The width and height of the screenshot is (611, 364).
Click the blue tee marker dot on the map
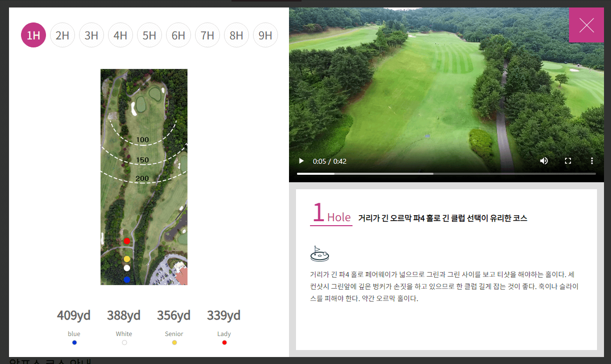pyautogui.click(x=126, y=280)
